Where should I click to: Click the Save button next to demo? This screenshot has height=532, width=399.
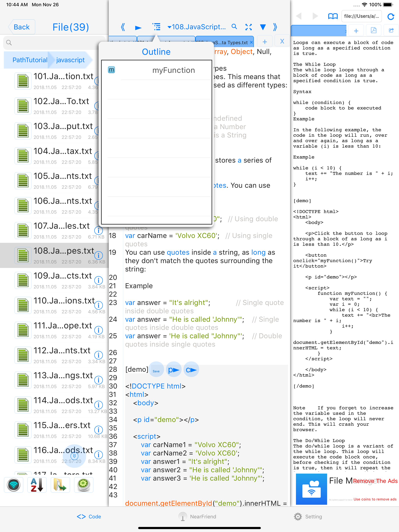pos(156,369)
